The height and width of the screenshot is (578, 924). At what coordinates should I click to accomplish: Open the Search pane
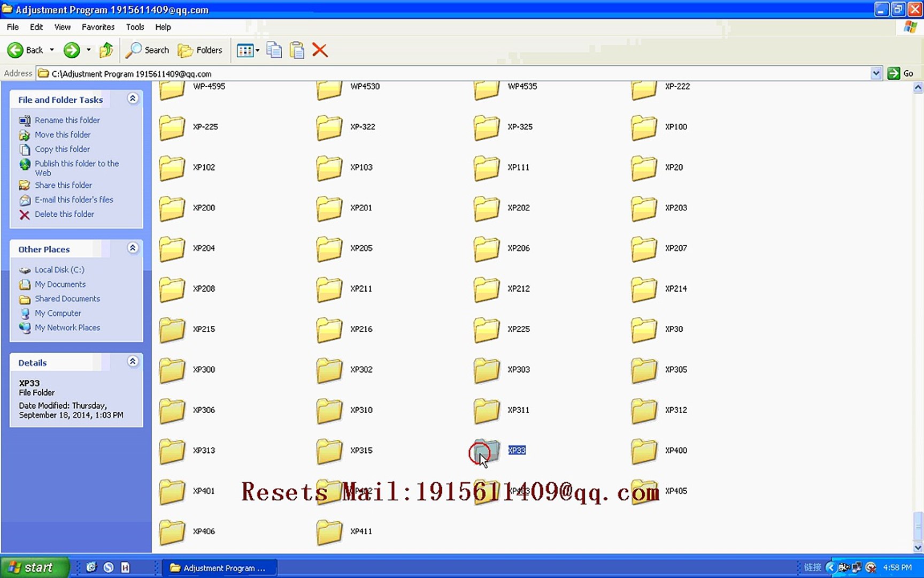(x=147, y=50)
